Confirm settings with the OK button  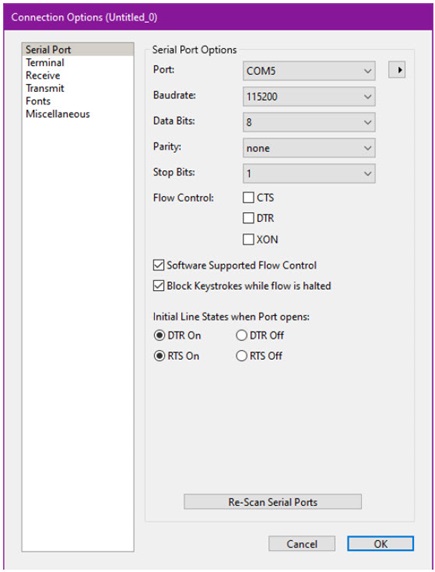pos(380,544)
